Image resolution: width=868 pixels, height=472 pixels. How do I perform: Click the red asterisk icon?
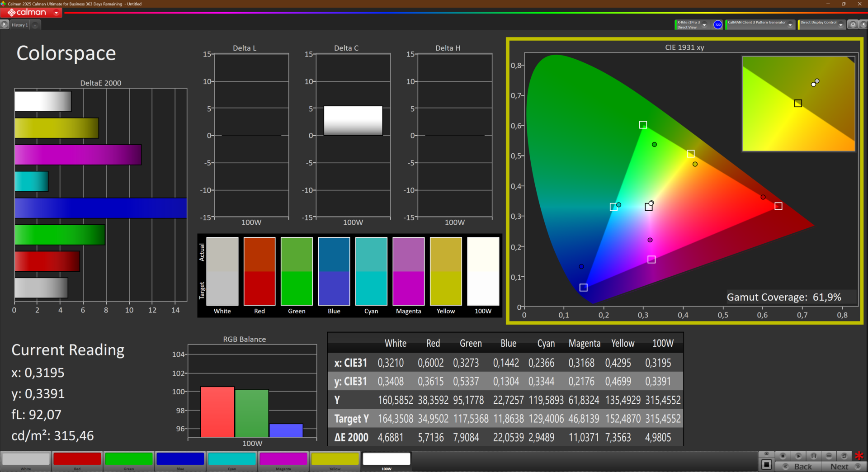tap(859, 456)
